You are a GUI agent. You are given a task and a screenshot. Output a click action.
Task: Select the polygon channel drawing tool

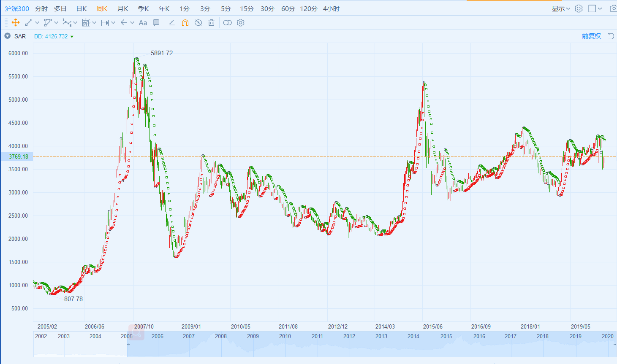(48, 23)
